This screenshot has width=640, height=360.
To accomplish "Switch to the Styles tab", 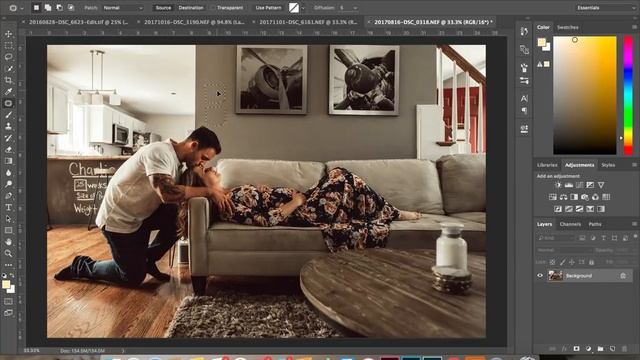I will [608, 165].
